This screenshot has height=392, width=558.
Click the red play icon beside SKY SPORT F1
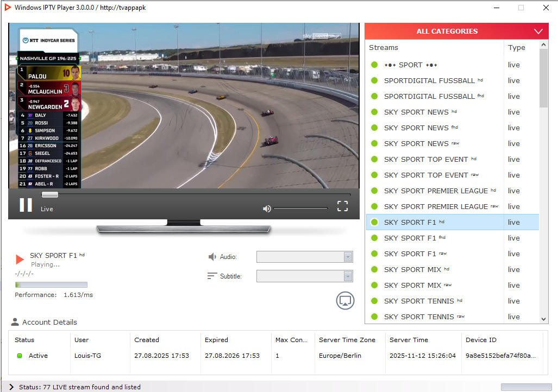(x=20, y=260)
